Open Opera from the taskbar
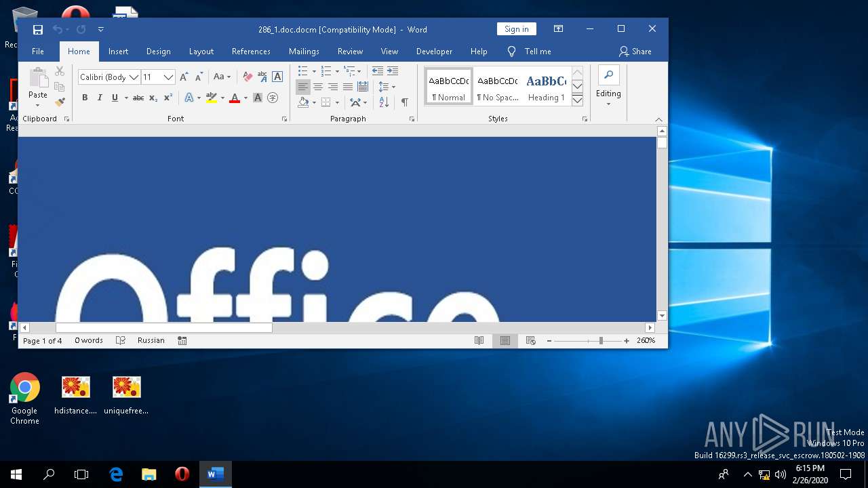The height and width of the screenshot is (488, 868). [x=182, y=474]
